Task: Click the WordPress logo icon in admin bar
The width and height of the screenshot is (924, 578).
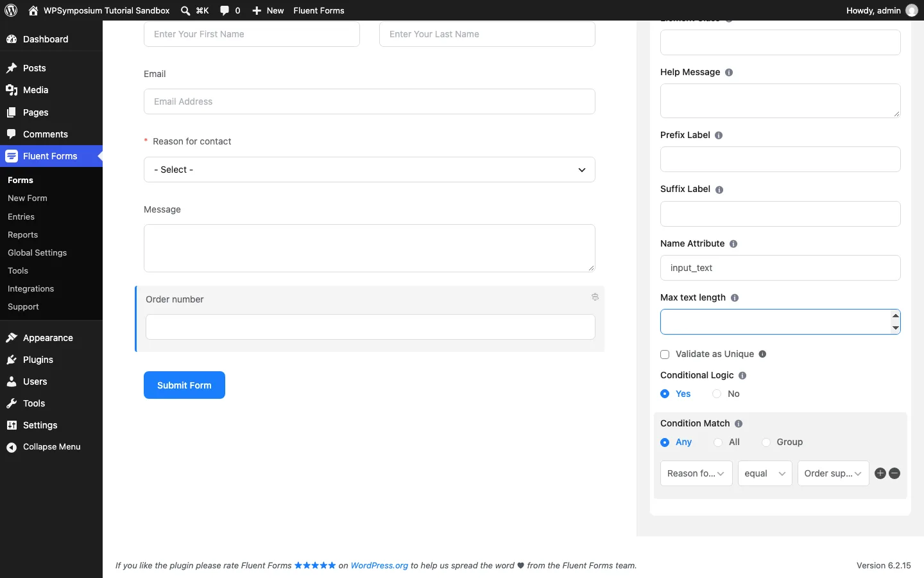Action: pos(11,10)
